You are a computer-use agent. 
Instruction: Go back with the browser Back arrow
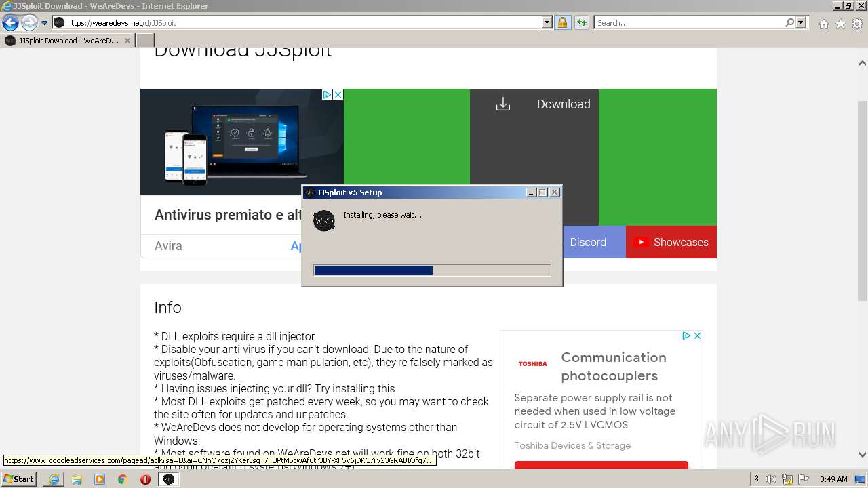(x=10, y=23)
